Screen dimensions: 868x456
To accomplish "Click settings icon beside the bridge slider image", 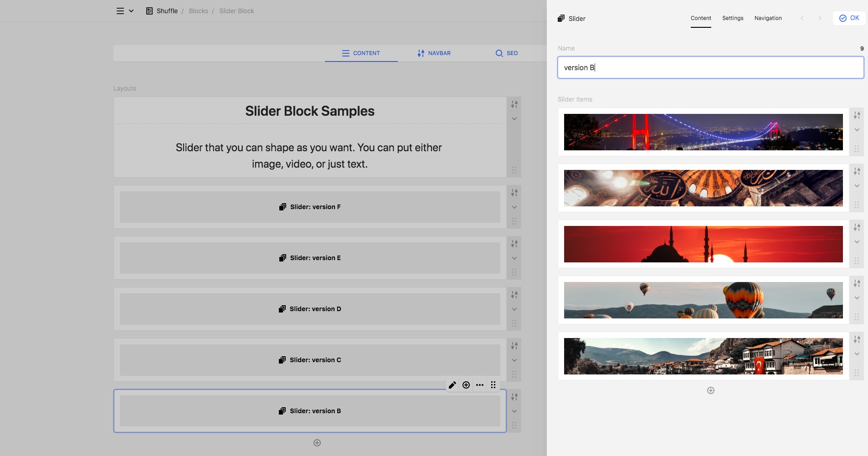I will point(857,115).
